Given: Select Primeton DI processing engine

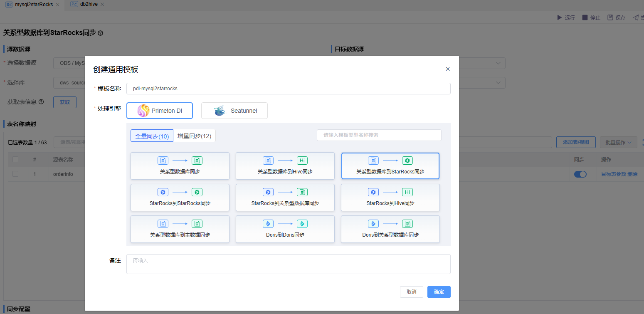Looking at the screenshot, I should pos(160,111).
